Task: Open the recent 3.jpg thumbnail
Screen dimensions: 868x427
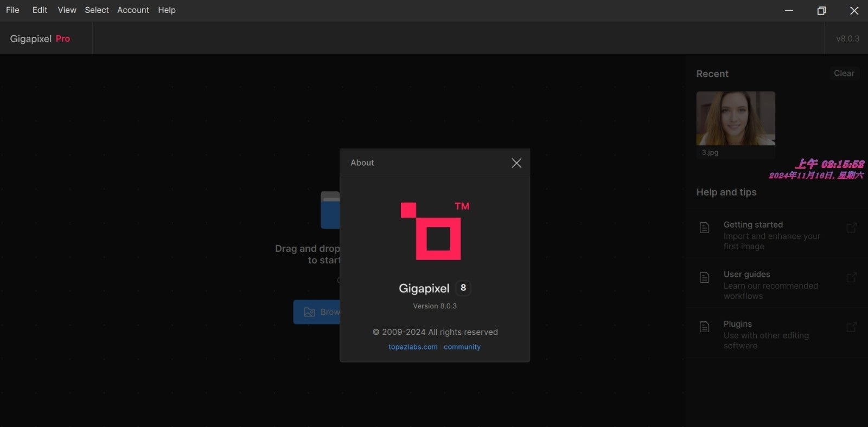Action: click(x=736, y=118)
